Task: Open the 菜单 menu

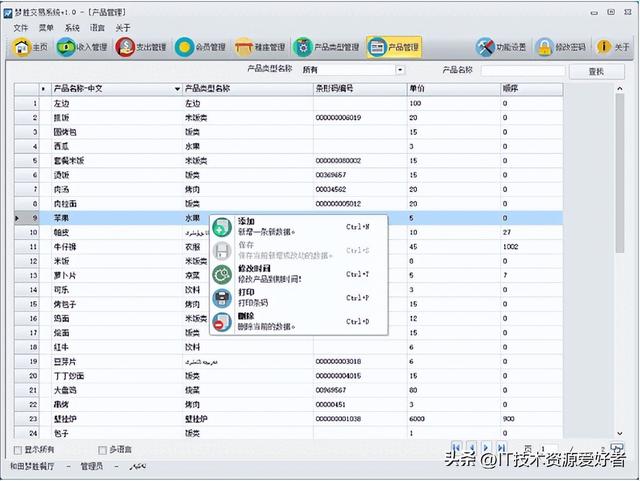Action: pos(46,28)
